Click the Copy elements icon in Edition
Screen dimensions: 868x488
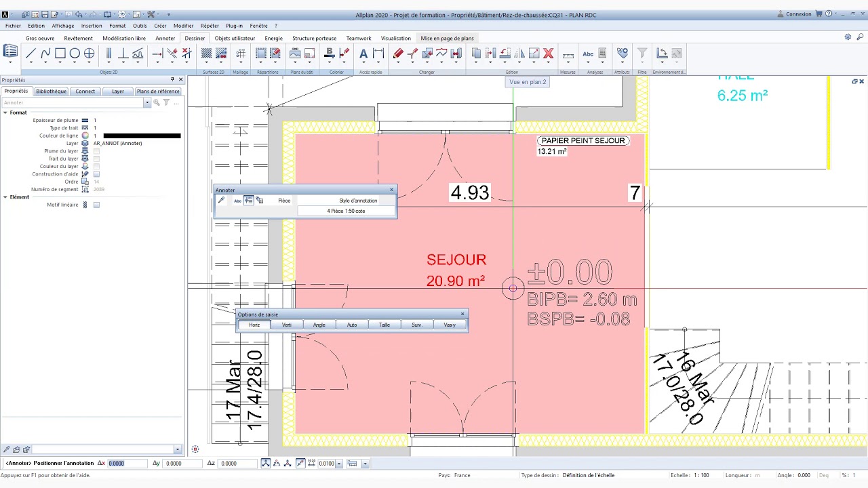click(476, 54)
